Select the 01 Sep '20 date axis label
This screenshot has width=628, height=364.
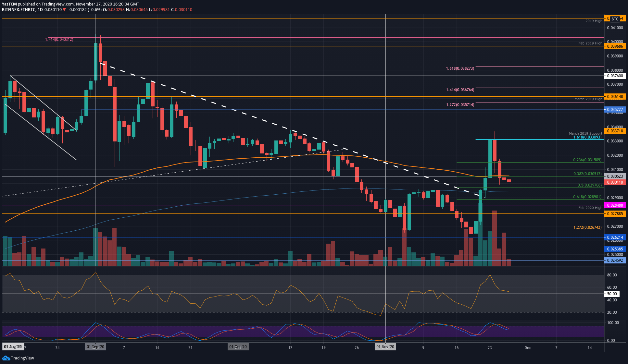[95, 346]
